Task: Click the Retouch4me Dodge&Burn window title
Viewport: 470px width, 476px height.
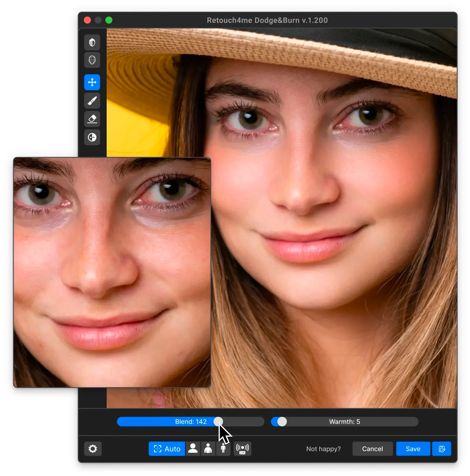Action: click(x=267, y=20)
